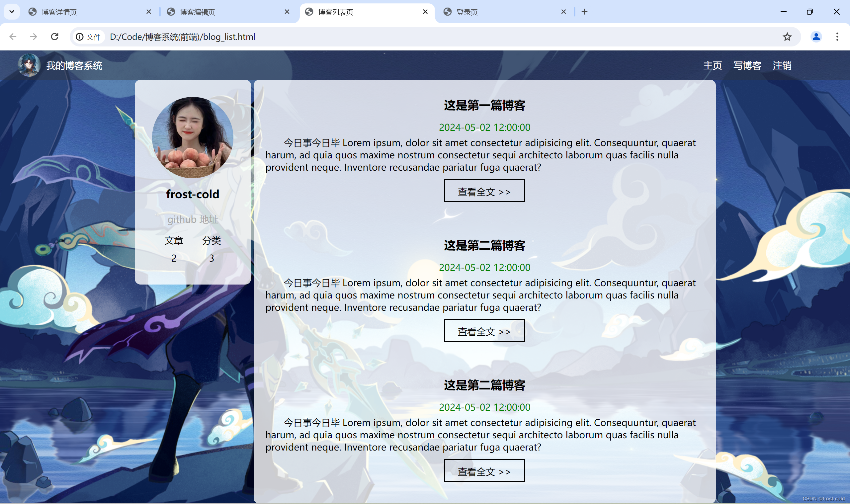The height and width of the screenshot is (504, 850).
Task: Switch to the 博客编辑页 tab
Action: [228, 12]
